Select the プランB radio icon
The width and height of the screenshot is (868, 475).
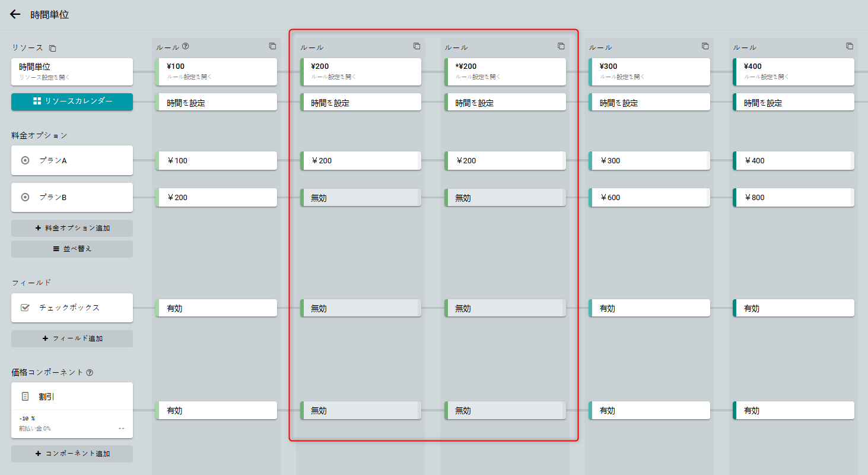click(25, 197)
